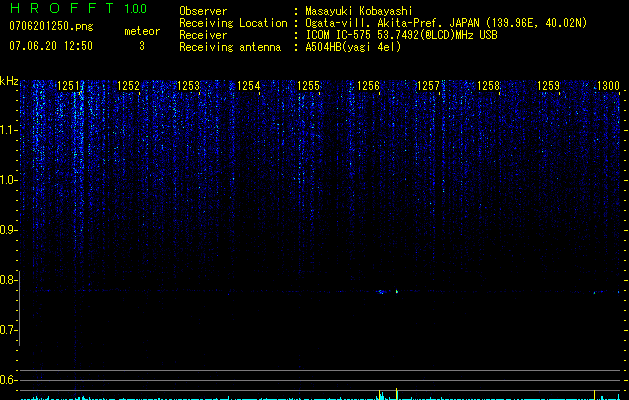This screenshot has height=400, width=629.
Task: Click the 0.8 kHz axis label
Action: tap(7, 280)
